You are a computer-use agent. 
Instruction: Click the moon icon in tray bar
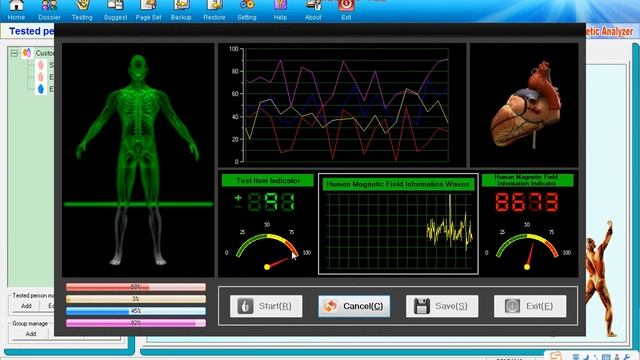pos(586,358)
